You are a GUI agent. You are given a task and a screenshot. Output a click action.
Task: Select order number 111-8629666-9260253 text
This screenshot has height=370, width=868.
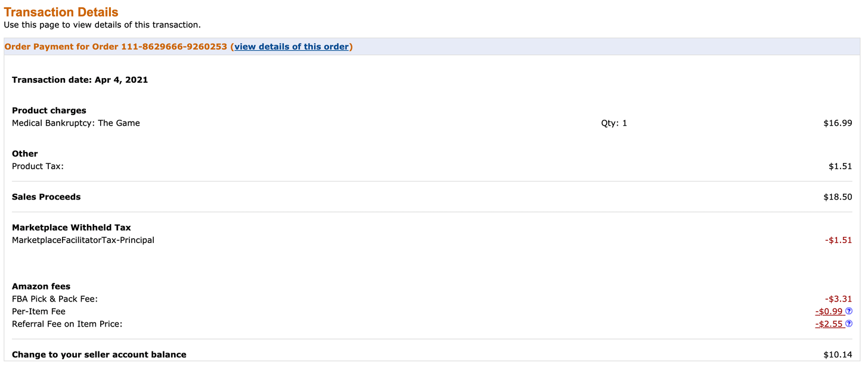pos(174,46)
